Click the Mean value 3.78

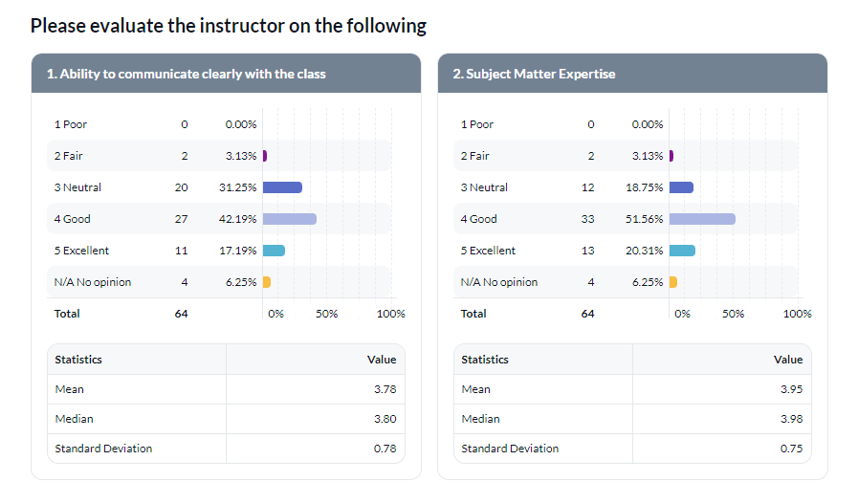click(385, 389)
